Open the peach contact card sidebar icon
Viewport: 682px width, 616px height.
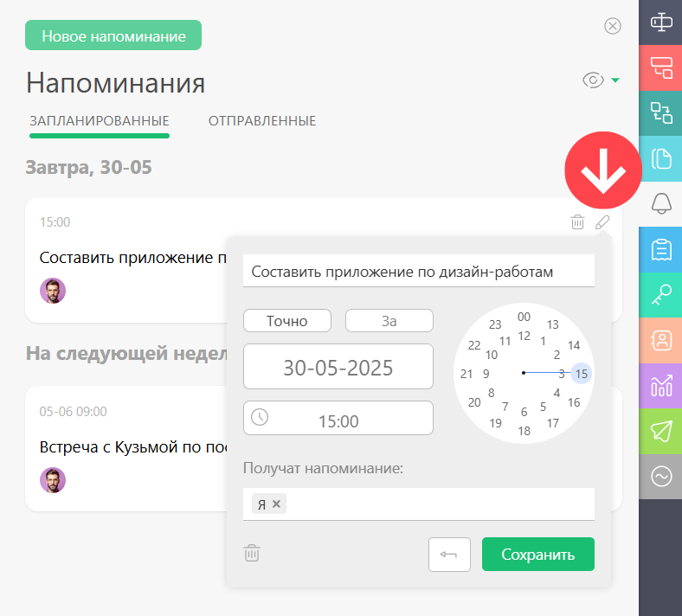(x=661, y=340)
